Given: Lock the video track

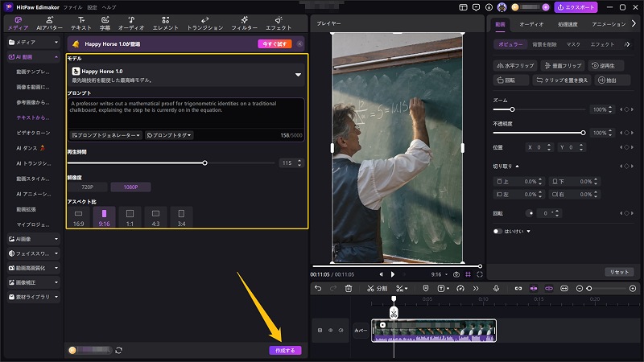Looking at the screenshot, I should pyautogui.click(x=320, y=330).
